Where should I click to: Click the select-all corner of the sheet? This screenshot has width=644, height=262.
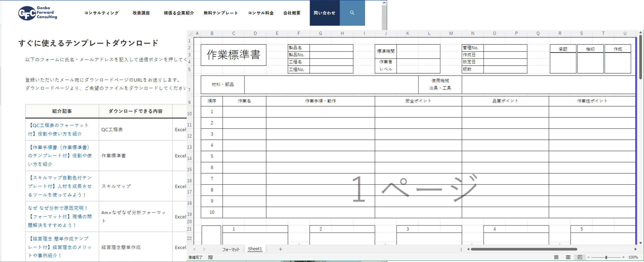(x=190, y=33)
